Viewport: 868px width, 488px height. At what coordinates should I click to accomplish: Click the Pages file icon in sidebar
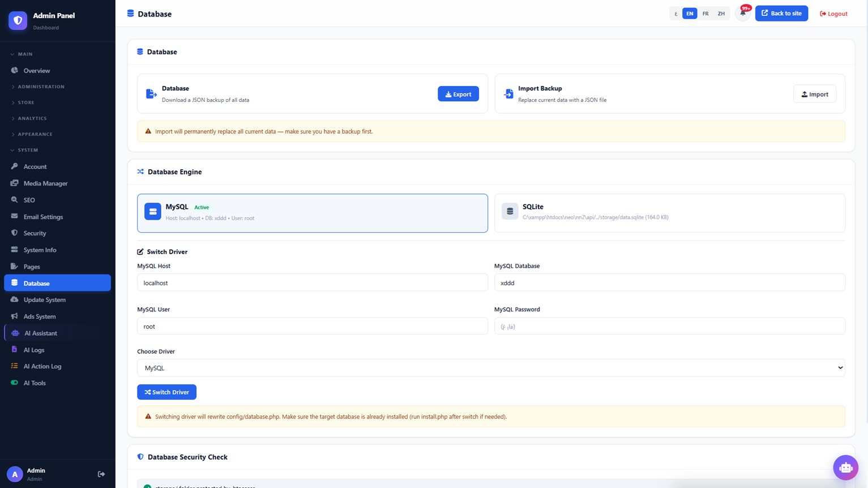coord(15,266)
